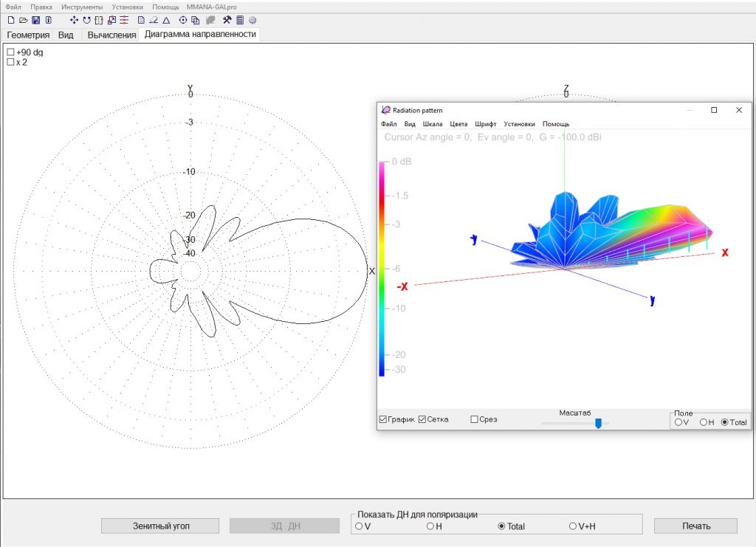Click the crosshair target icon in toolbar
Screen dimensions: 756x547
coord(183,20)
